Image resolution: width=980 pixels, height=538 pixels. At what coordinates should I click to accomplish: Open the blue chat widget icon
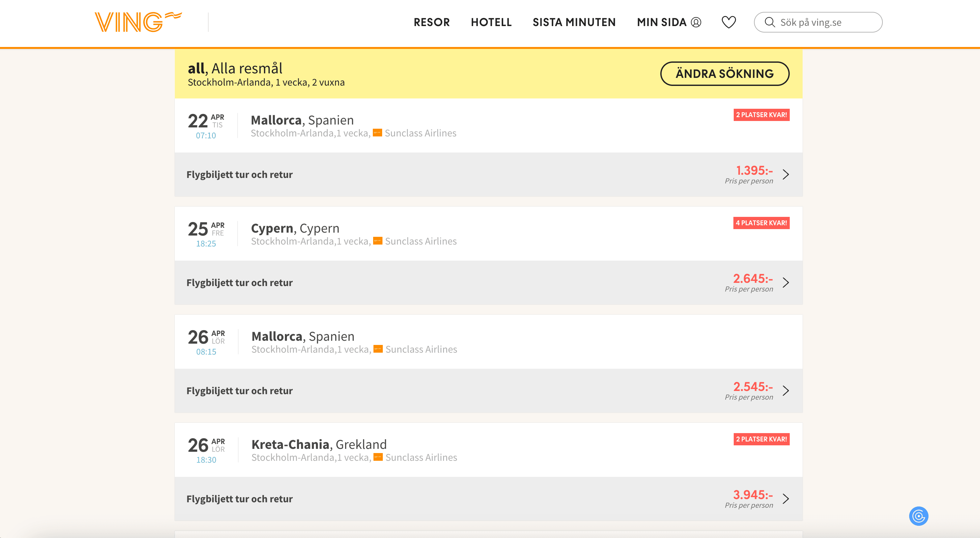pos(919,516)
